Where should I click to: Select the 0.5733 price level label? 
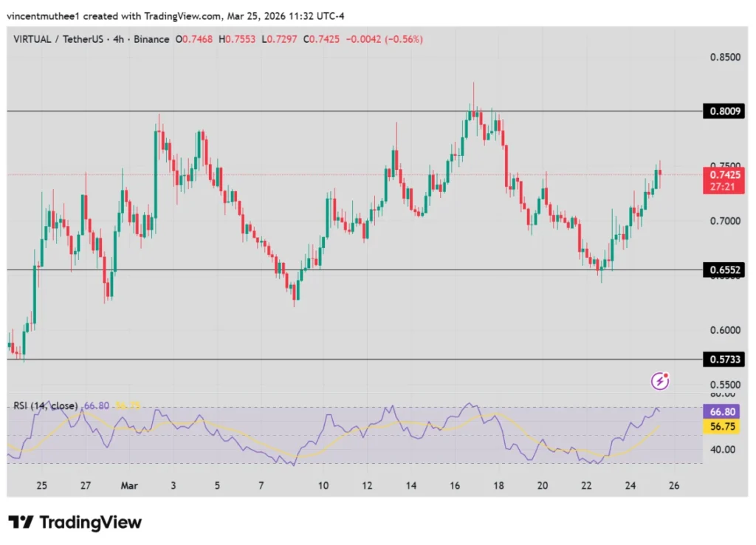point(724,359)
